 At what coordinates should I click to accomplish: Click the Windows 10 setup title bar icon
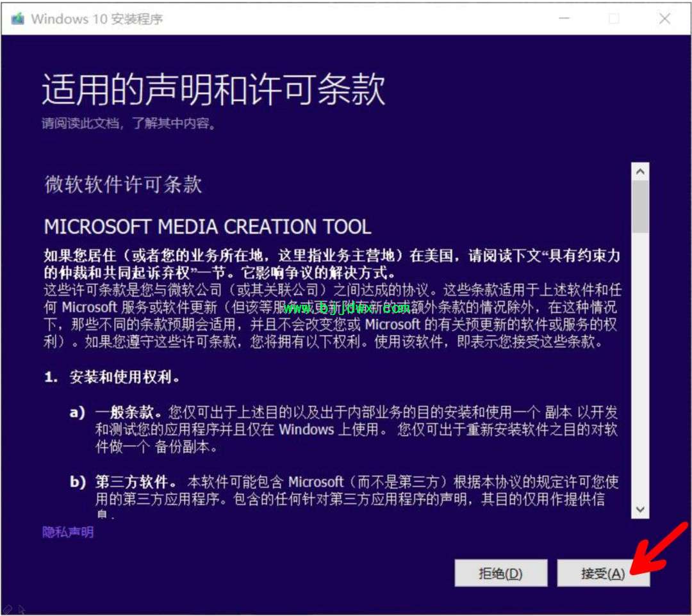tap(17, 19)
